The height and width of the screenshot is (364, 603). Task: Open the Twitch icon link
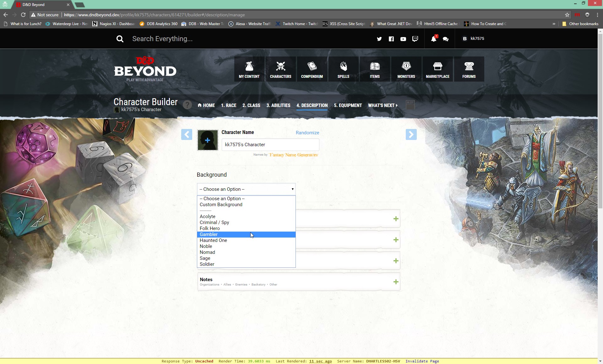pos(415,39)
